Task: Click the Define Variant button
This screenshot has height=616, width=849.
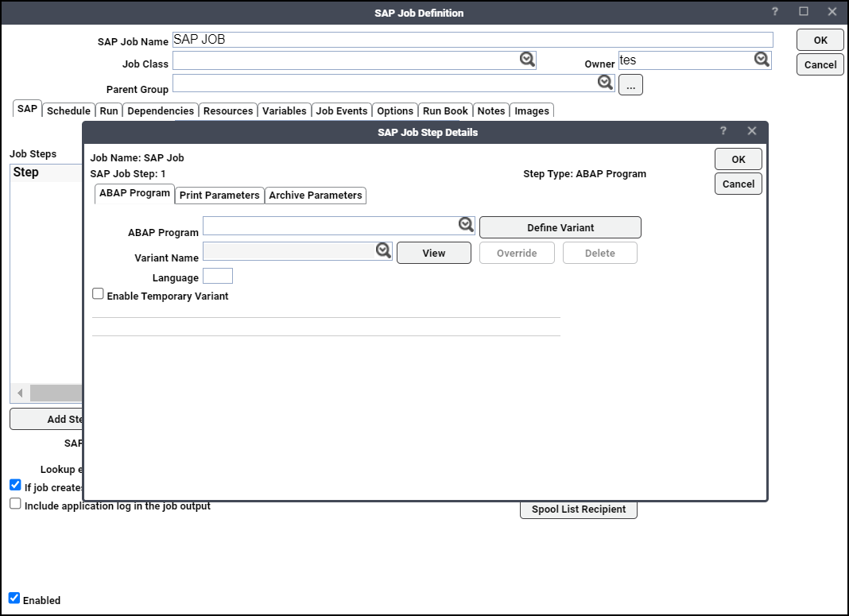Action: 560,227
